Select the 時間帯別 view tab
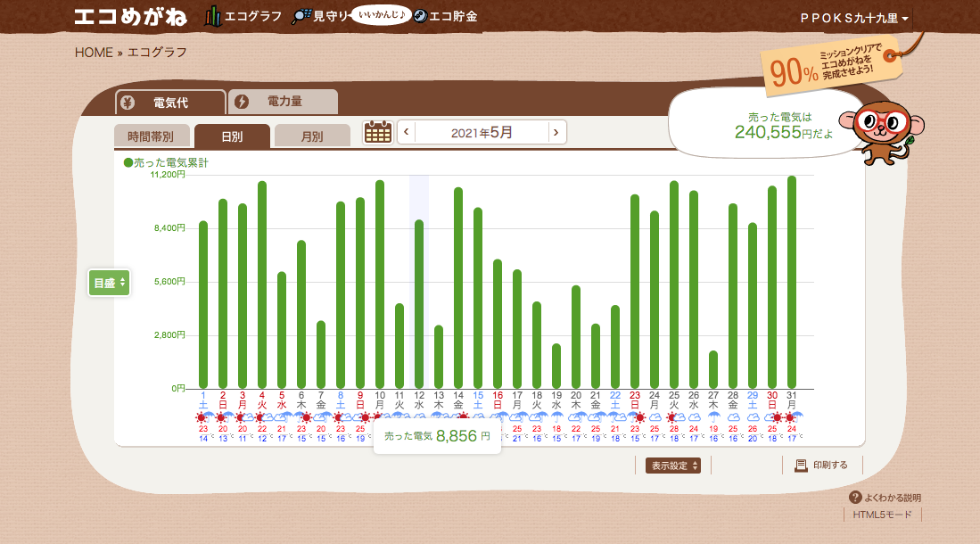Image resolution: width=980 pixels, height=544 pixels. click(x=151, y=136)
